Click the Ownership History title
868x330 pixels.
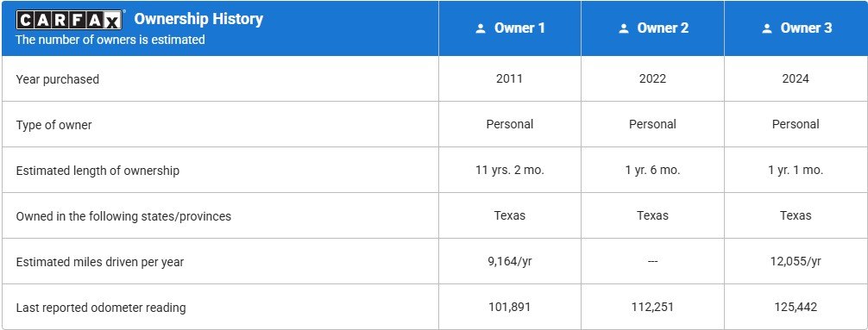[x=198, y=19]
